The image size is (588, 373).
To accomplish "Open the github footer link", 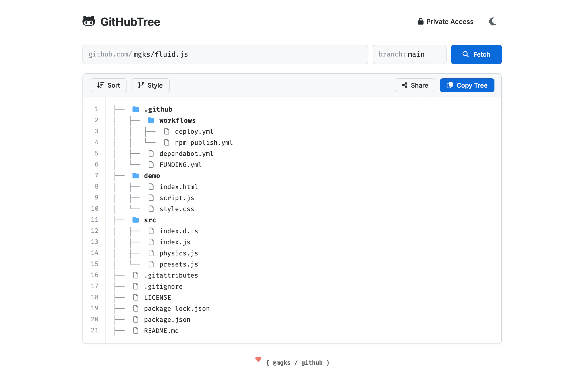I will click(x=312, y=362).
